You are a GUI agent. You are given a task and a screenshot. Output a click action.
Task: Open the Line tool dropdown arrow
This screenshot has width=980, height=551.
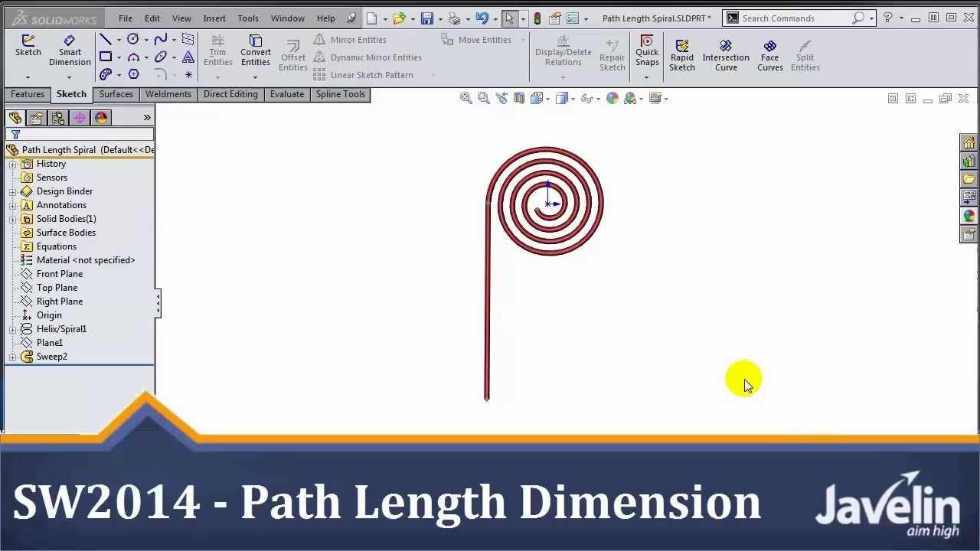coord(119,40)
